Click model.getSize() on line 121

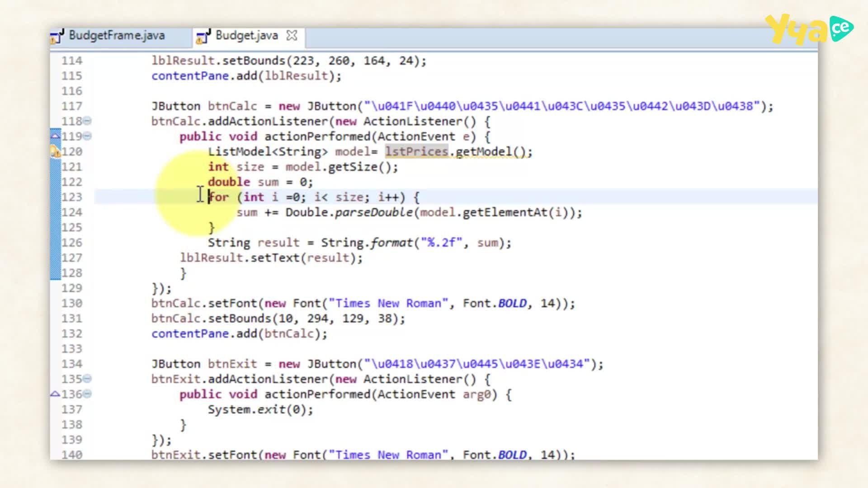(x=341, y=167)
